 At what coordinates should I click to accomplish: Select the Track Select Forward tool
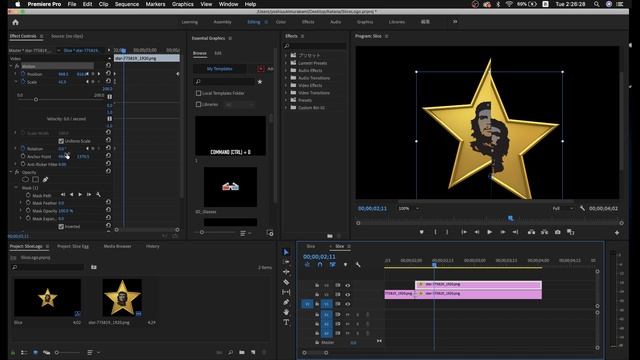coord(286,262)
